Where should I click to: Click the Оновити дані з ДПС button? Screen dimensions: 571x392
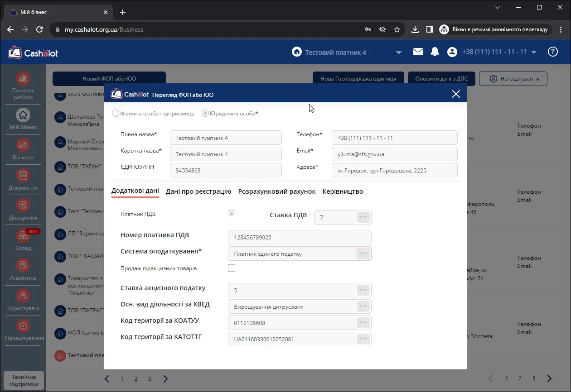click(x=441, y=79)
